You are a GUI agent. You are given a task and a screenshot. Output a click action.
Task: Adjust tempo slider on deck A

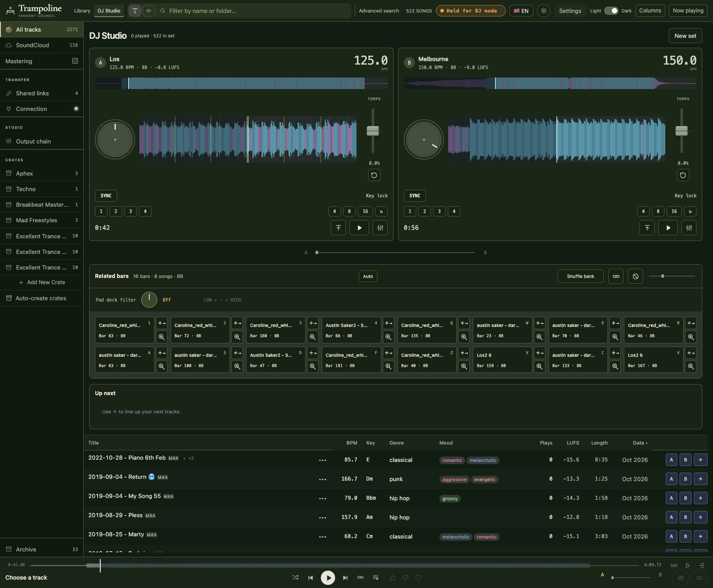[373, 131]
